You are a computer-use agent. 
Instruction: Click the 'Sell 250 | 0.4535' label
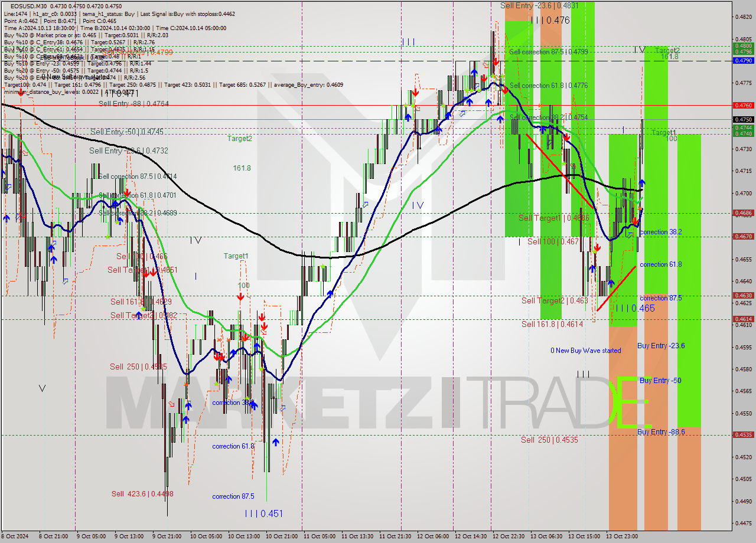click(549, 440)
